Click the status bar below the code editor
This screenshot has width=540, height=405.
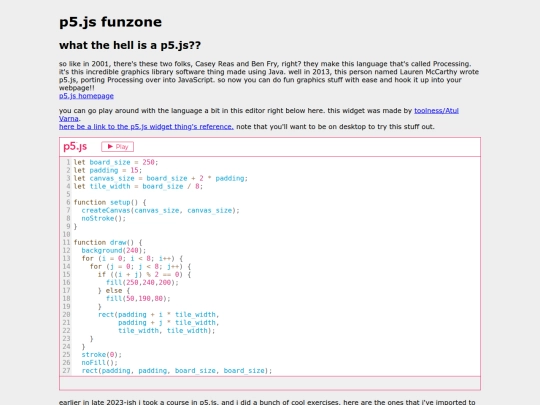[x=270, y=383]
